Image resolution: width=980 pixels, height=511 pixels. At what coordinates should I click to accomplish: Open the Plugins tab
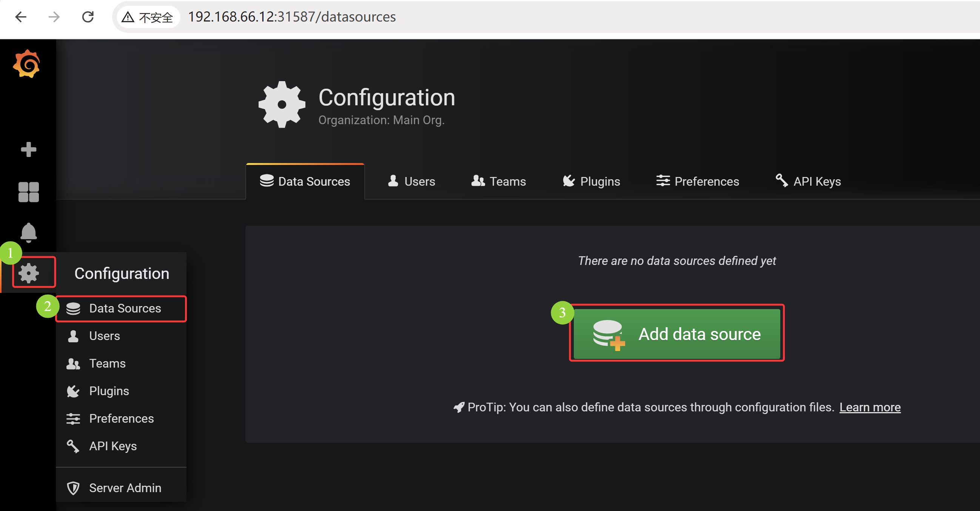[591, 182]
